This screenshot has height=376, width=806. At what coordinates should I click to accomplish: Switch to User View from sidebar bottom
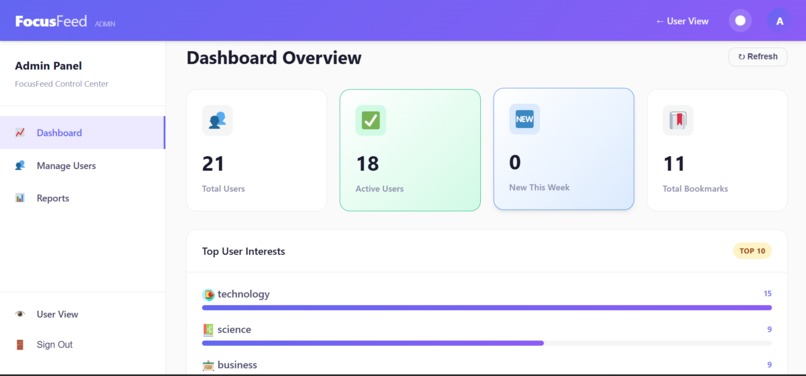click(x=82, y=314)
